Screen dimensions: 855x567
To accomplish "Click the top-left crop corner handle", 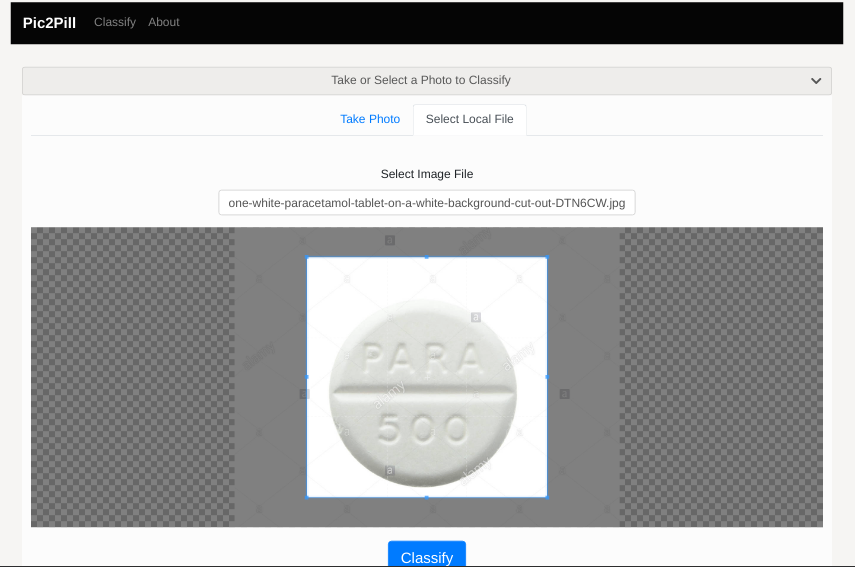I will [307, 257].
